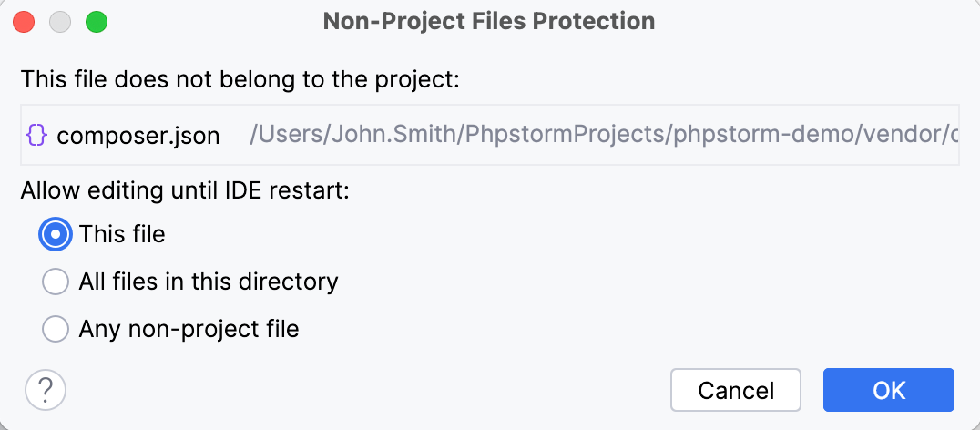The width and height of the screenshot is (980, 430).
Task: Click the "Any non-project file" label text
Action: pos(189,328)
